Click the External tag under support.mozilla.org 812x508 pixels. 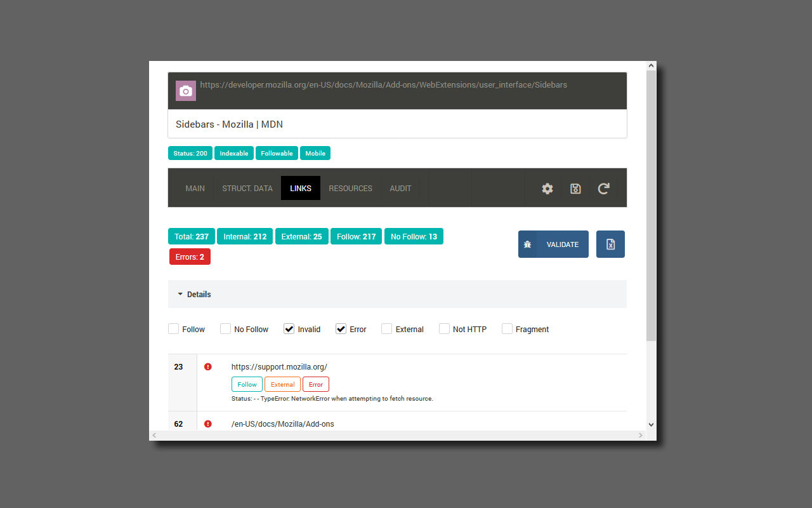[x=283, y=384]
